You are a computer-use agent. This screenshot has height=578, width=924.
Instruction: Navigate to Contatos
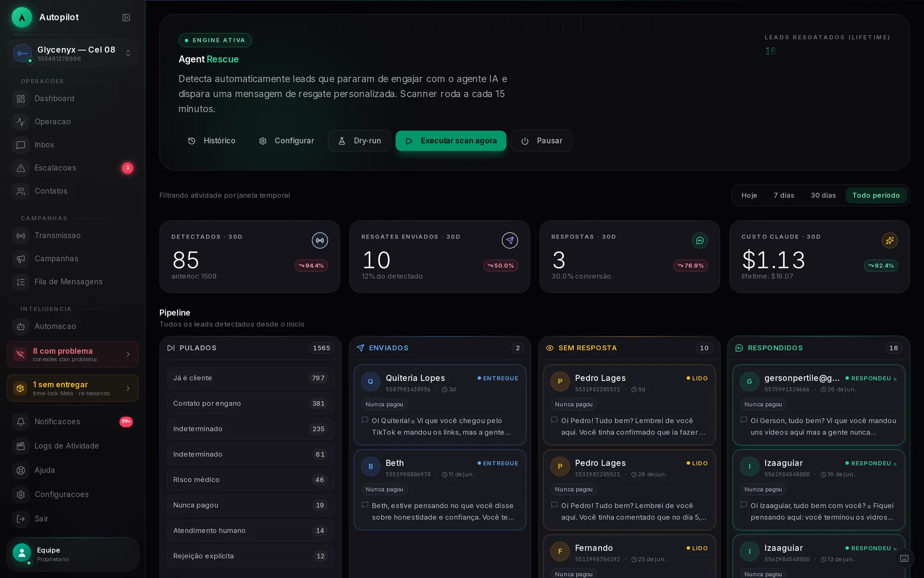[x=73, y=191]
